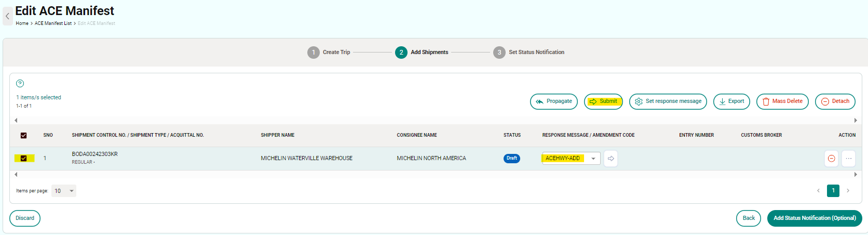Go to the next page arrow
868x235 pixels.
tap(848, 191)
